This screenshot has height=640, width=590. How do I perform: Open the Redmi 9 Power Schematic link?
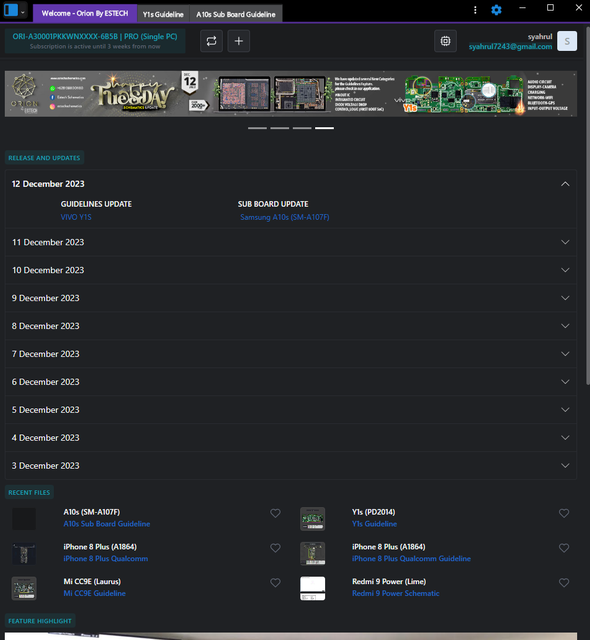point(395,593)
